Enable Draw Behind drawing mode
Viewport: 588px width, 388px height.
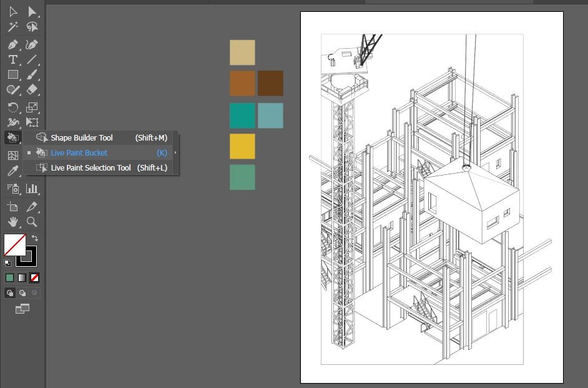(22, 292)
